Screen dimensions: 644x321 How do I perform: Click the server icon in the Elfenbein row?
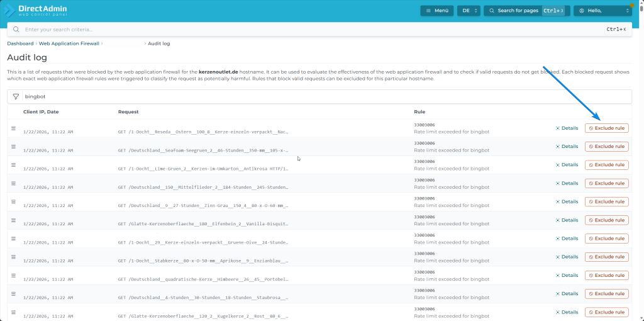pyautogui.click(x=13, y=220)
